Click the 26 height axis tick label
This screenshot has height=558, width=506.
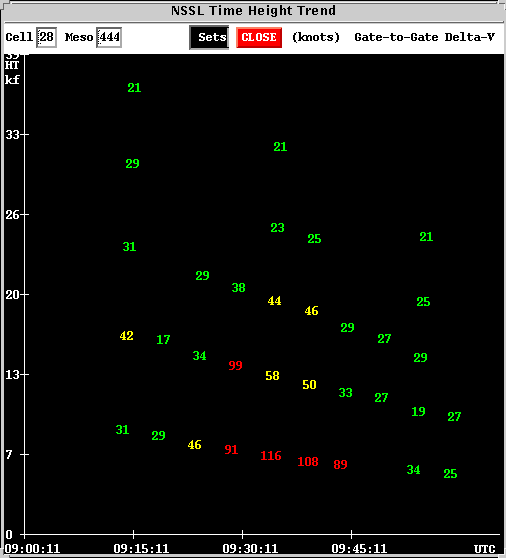point(12,215)
